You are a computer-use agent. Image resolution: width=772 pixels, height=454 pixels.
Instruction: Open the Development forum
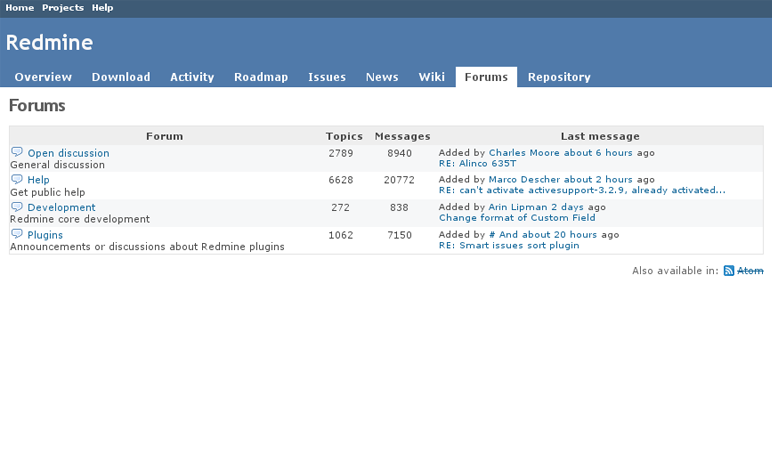point(62,207)
